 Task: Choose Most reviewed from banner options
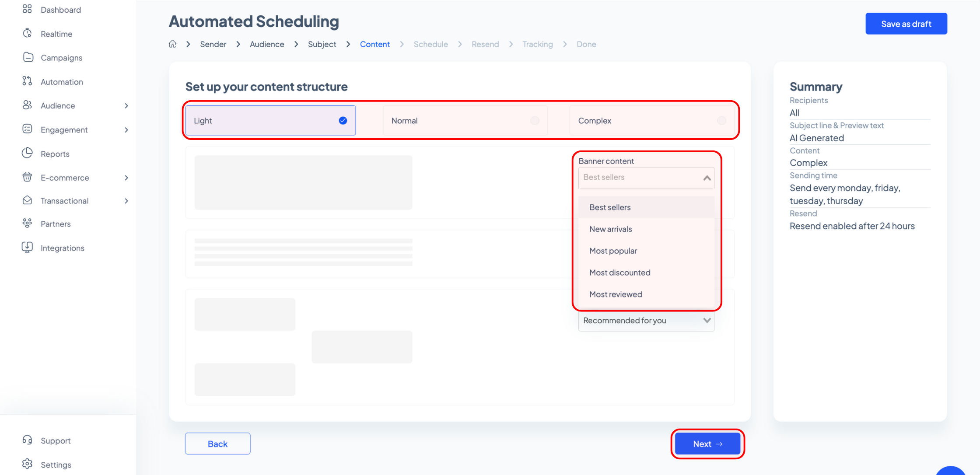[646, 294]
